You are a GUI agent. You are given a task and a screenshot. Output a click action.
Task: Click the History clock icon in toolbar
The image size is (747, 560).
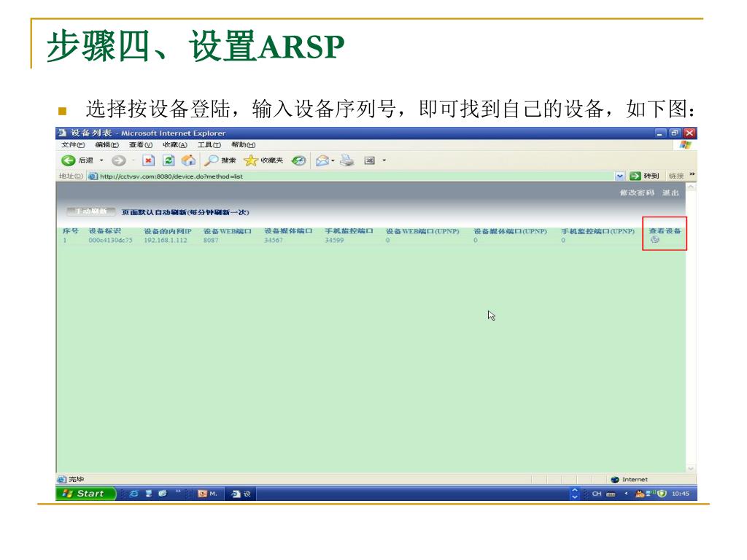coord(298,160)
